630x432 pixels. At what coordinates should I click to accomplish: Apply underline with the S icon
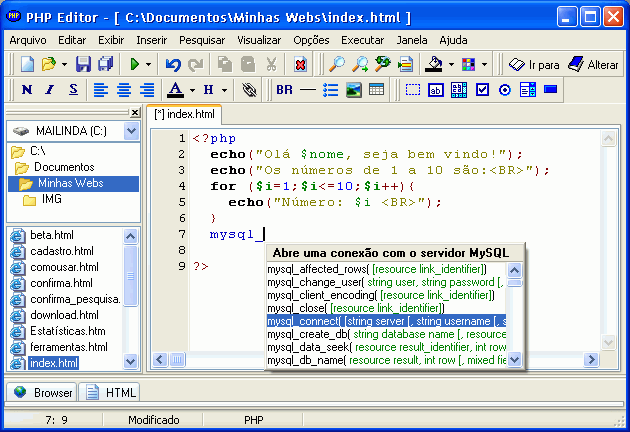(73, 89)
